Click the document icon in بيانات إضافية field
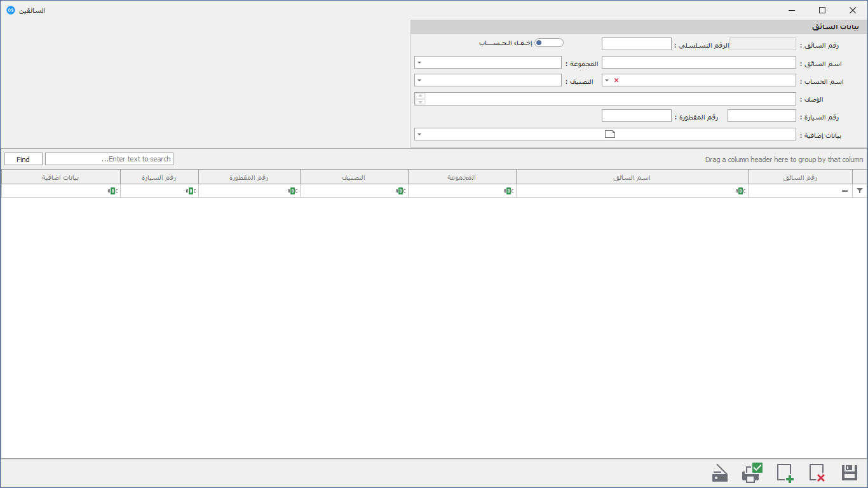The image size is (868, 488). pyautogui.click(x=610, y=134)
